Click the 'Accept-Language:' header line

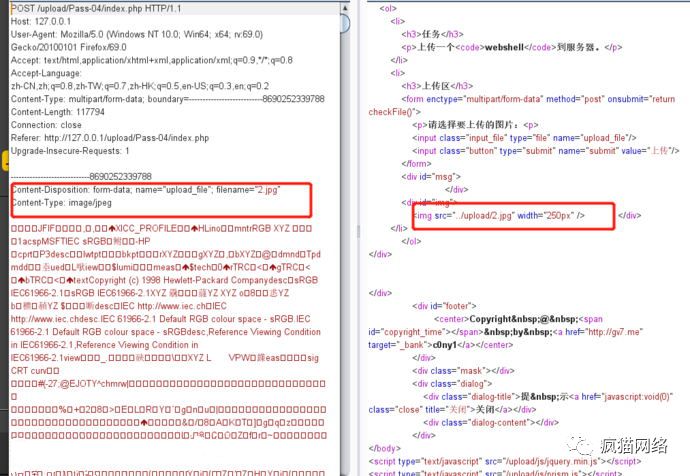(x=46, y=73)
